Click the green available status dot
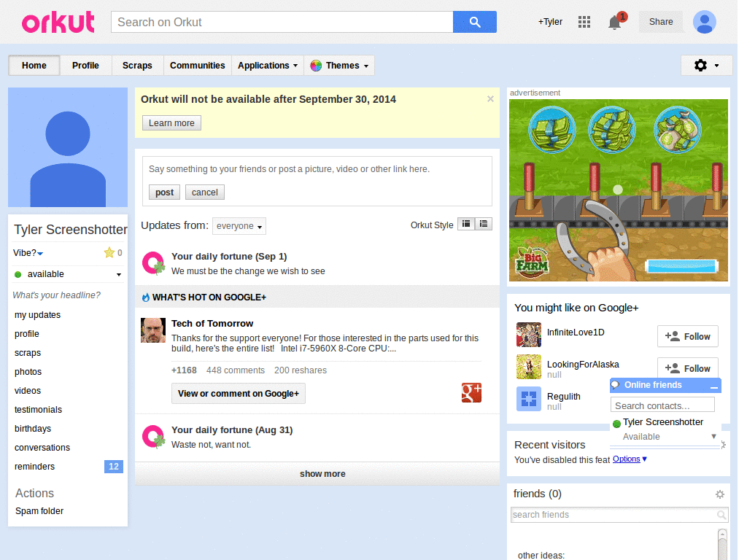The height and width of the screenshot is (560, 747). coord(18,274)
